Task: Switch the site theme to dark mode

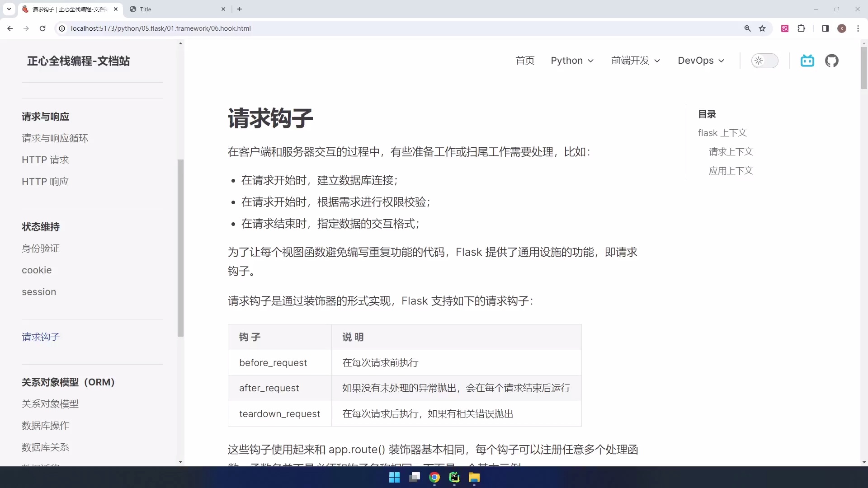Action: click(x=765, y=61)
